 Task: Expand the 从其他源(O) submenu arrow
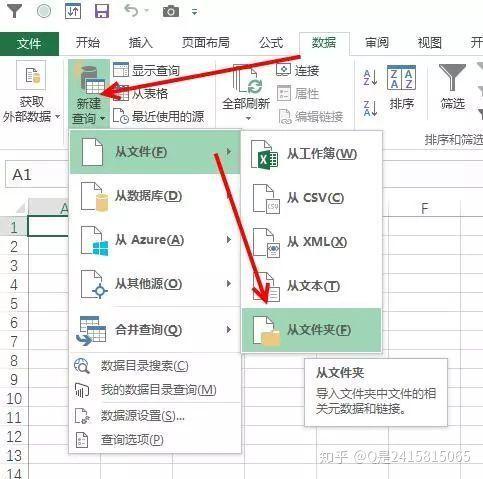229,284
